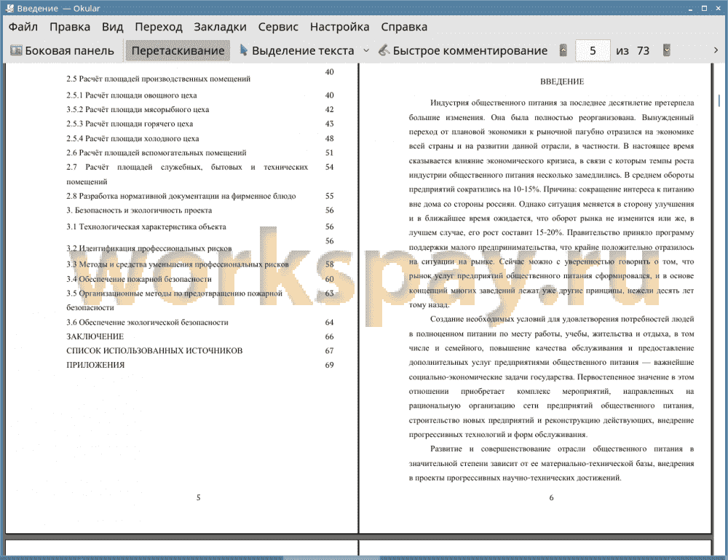Click the ПРИЛОЖЕНИЯ contents entry
The width and height of the screenshot is (728, 560).
(95, 365)
